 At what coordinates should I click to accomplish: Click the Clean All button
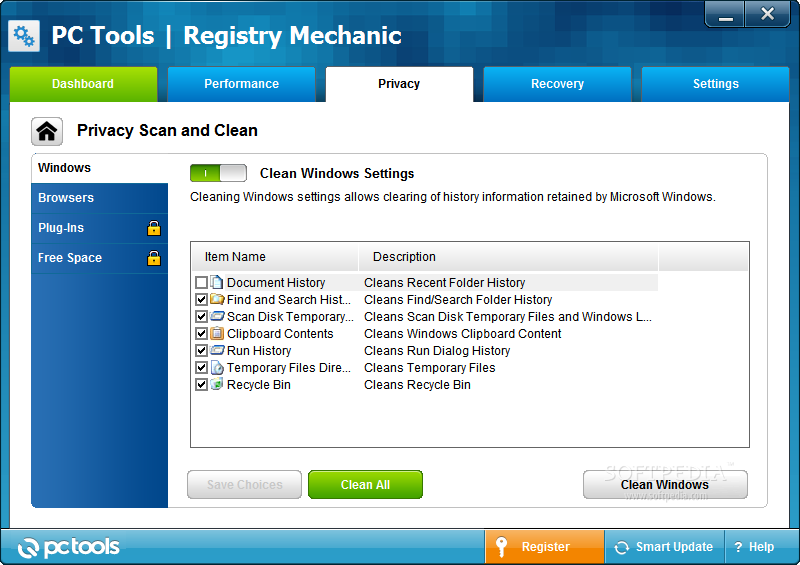(x=365, y=484)
